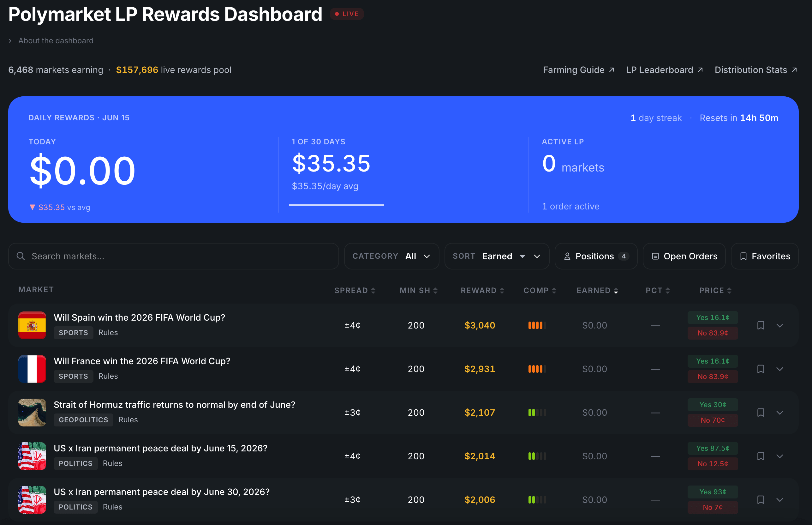
Task: Click the $157,696 live rewards pool amount
Action: (137, 70)
